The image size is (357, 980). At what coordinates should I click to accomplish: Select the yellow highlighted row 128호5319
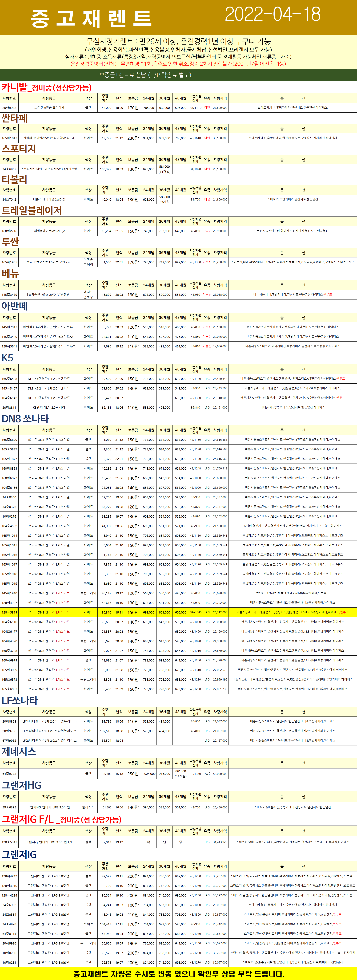point(9,612)
